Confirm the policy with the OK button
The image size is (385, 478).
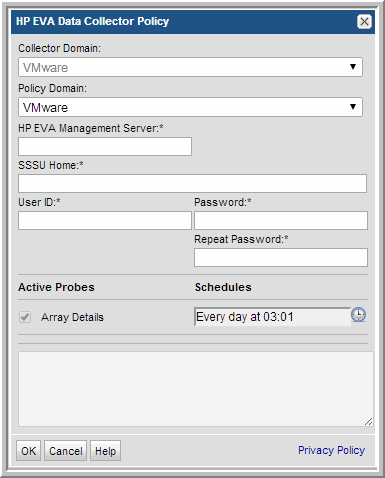pyautogui.click(x=28, y=451)
